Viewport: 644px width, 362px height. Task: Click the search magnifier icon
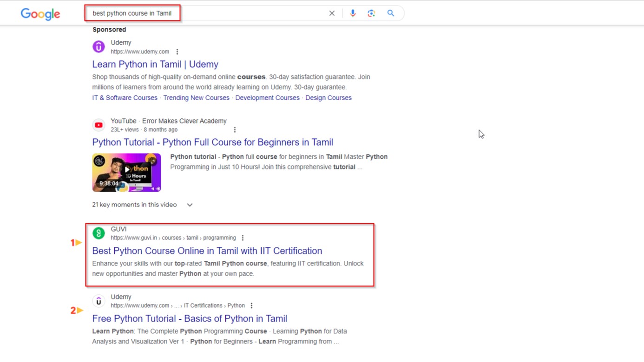tap(390, 13)
